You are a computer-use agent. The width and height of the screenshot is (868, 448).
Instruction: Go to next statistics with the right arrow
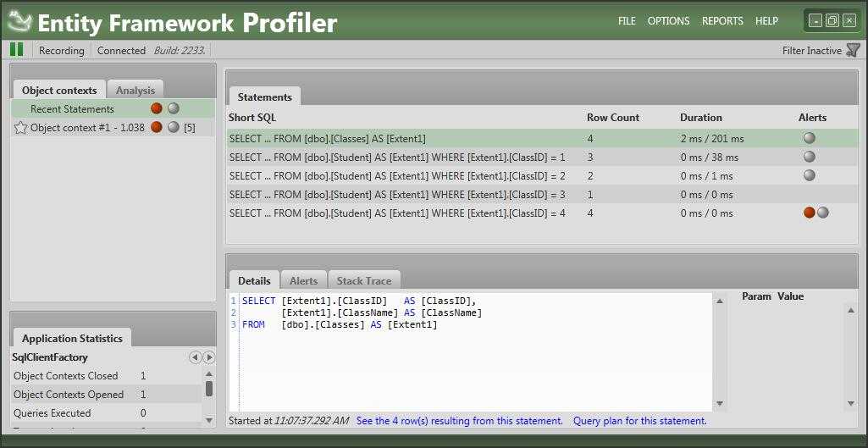[x=208, y=357]
